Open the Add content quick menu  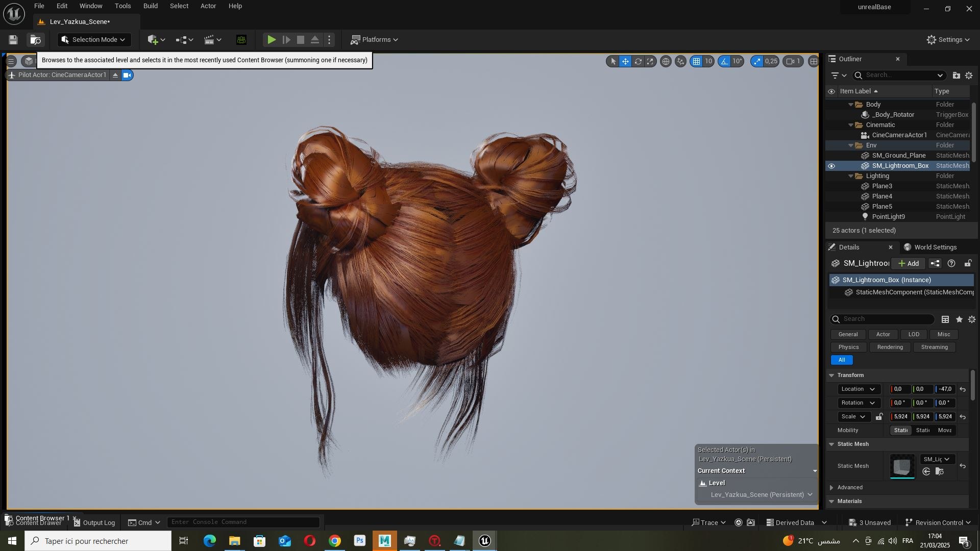point(156,40)
